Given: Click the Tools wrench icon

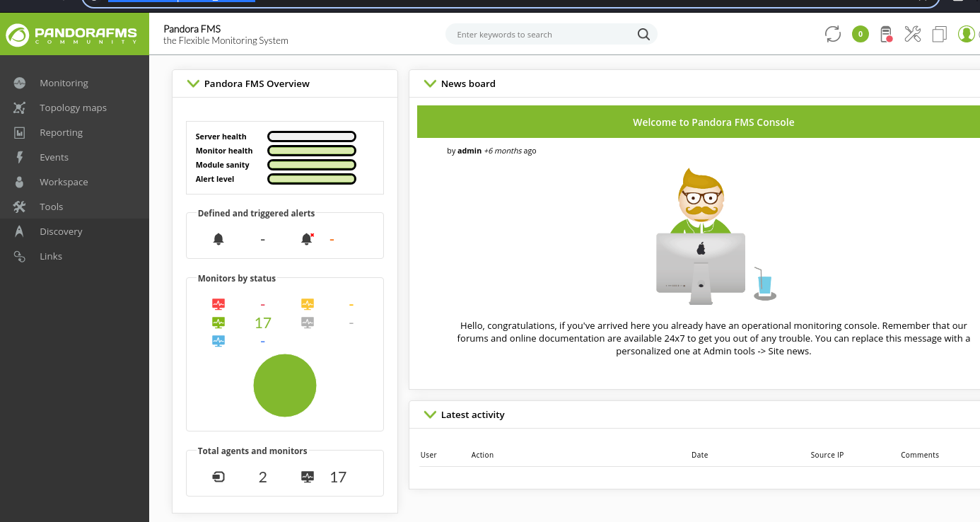Looking at the screenshot, I should [x=19, y=207].
